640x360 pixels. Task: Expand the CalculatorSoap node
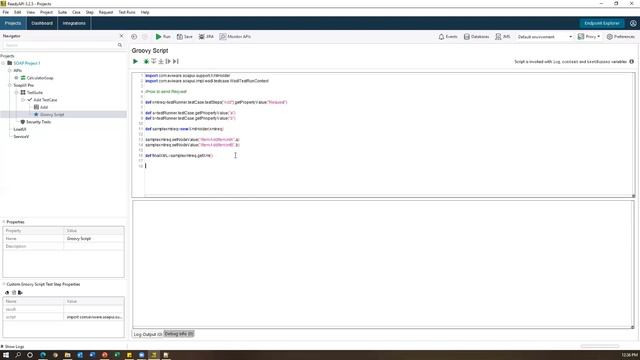click(16, 78)
